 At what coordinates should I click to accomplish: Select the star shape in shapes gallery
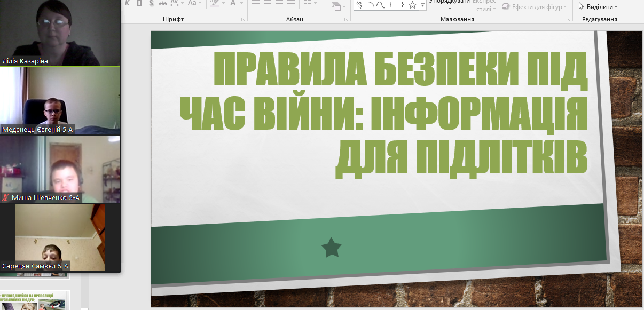(x=412, y=5)
